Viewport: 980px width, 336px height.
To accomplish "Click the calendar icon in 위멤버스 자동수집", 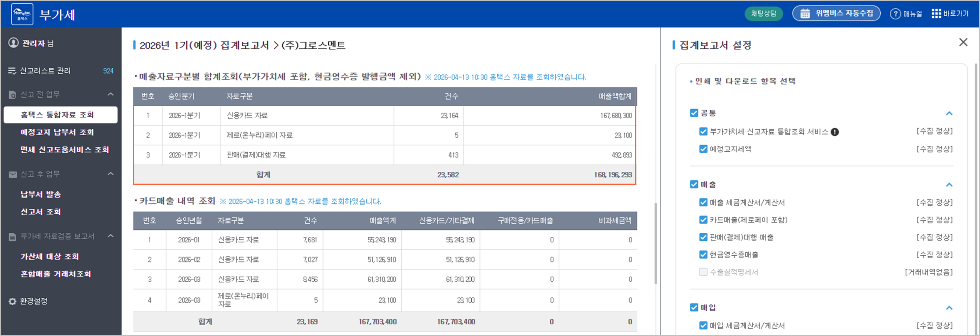I will click(x=805, y=14).
